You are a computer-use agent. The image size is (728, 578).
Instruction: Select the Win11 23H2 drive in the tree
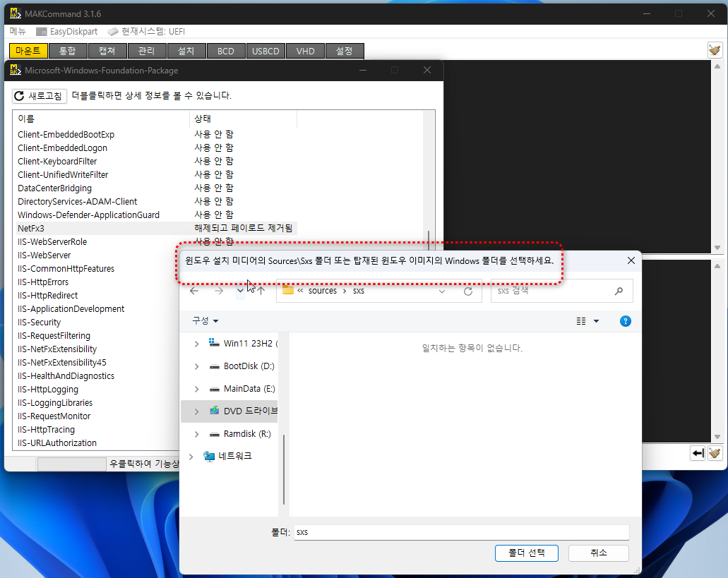point(245,343)
